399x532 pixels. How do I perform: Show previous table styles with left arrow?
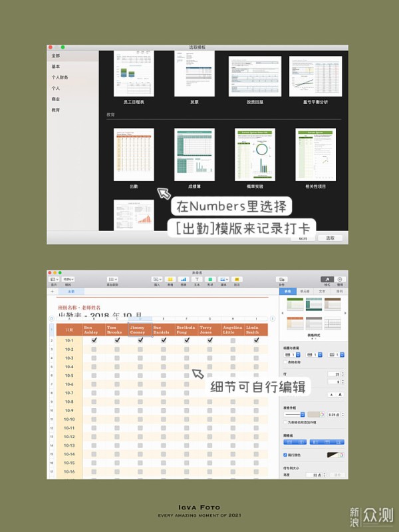283,313
